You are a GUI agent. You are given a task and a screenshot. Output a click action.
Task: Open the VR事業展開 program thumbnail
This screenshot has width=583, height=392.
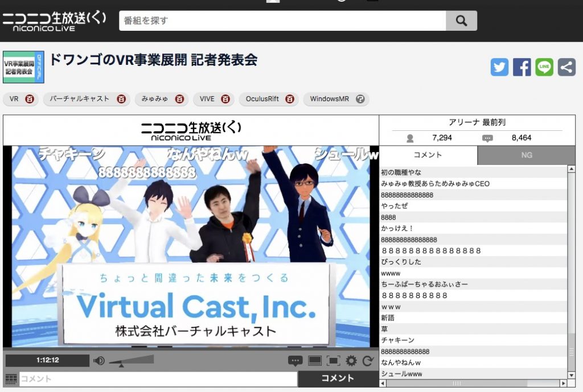click(23, 67)
